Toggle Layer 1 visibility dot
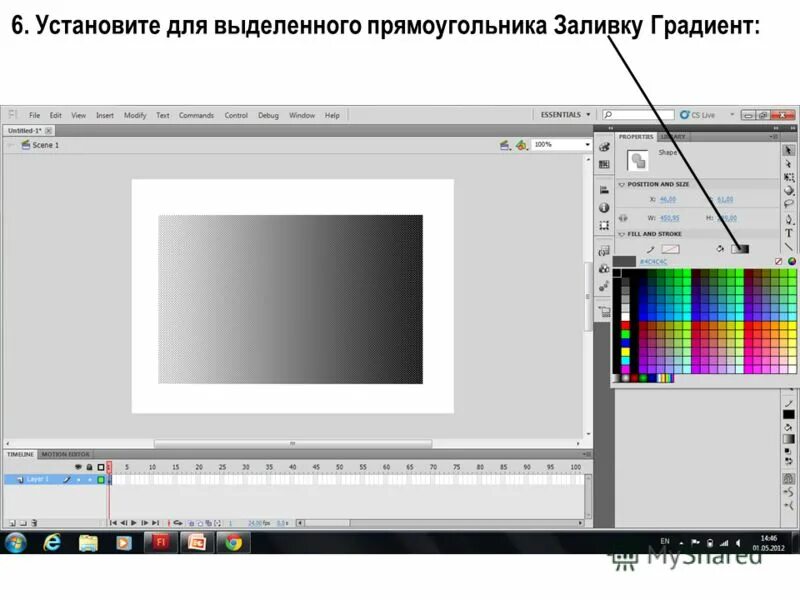The image size is (800, 600). coord(79,480)
